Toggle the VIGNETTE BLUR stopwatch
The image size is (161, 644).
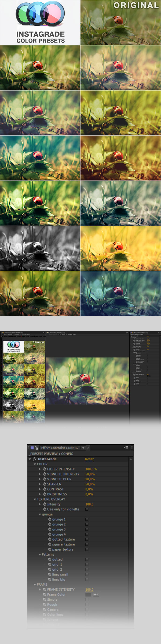coord(45,479)
